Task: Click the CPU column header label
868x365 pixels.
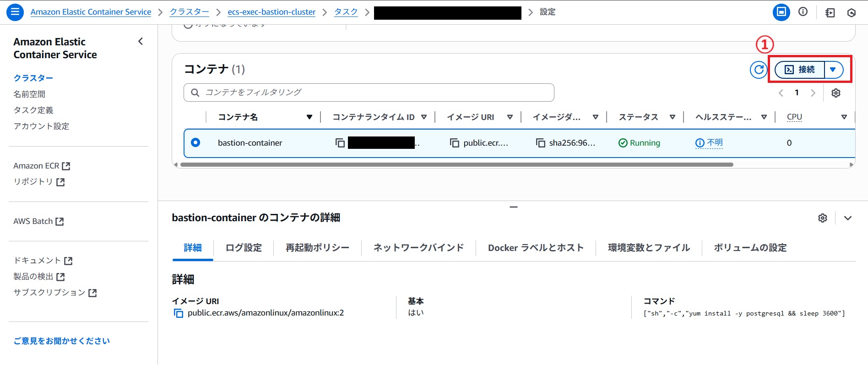Action: click(x=794, y=117)
